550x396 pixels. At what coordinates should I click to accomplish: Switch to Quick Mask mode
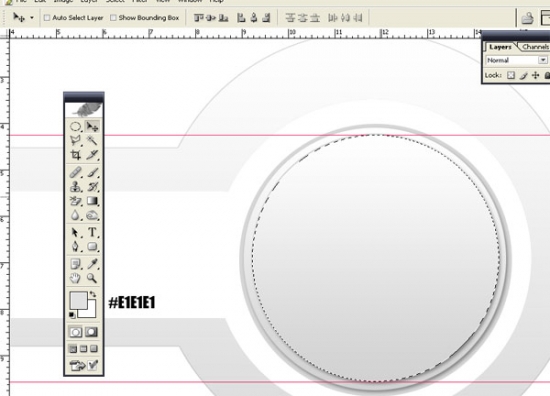[x=92, y=332]
